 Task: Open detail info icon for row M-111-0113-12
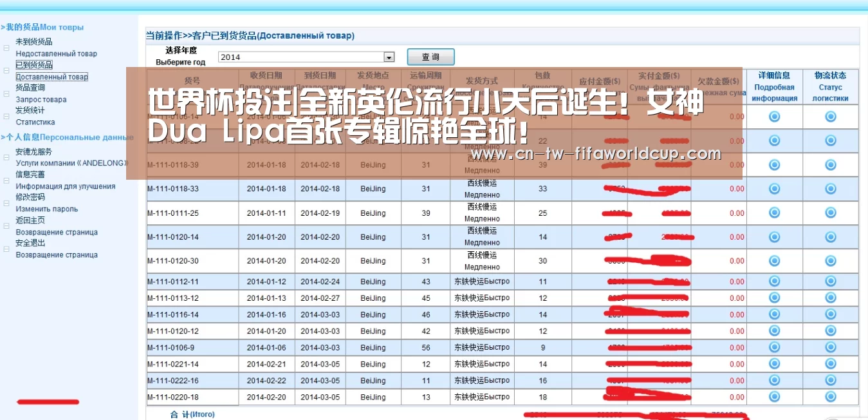775,298
